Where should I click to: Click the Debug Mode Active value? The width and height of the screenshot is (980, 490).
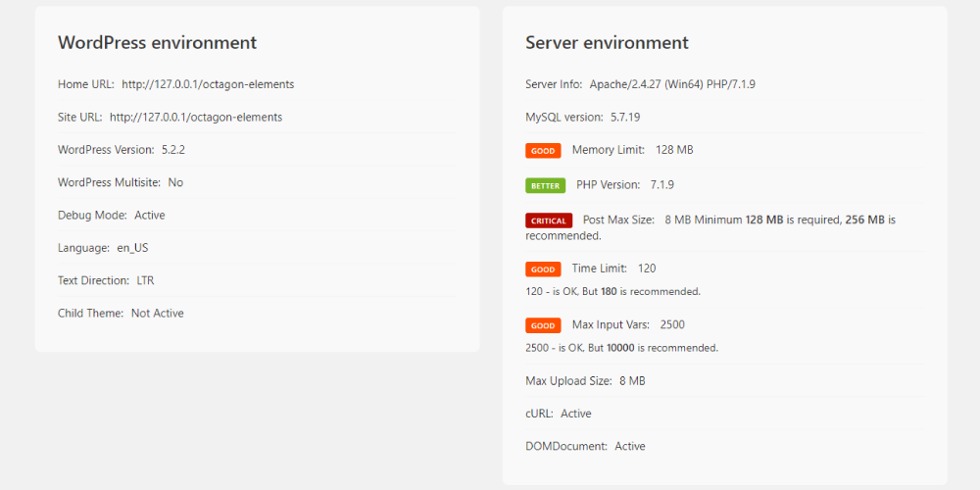[x=149, y=215]
